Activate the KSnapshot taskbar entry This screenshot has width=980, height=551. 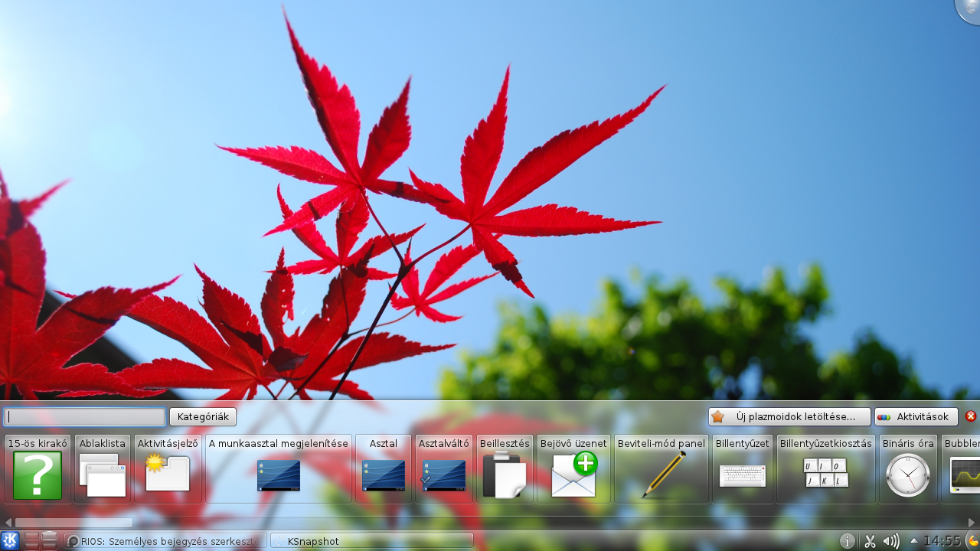pyautogui.click(x=372, y=541)
